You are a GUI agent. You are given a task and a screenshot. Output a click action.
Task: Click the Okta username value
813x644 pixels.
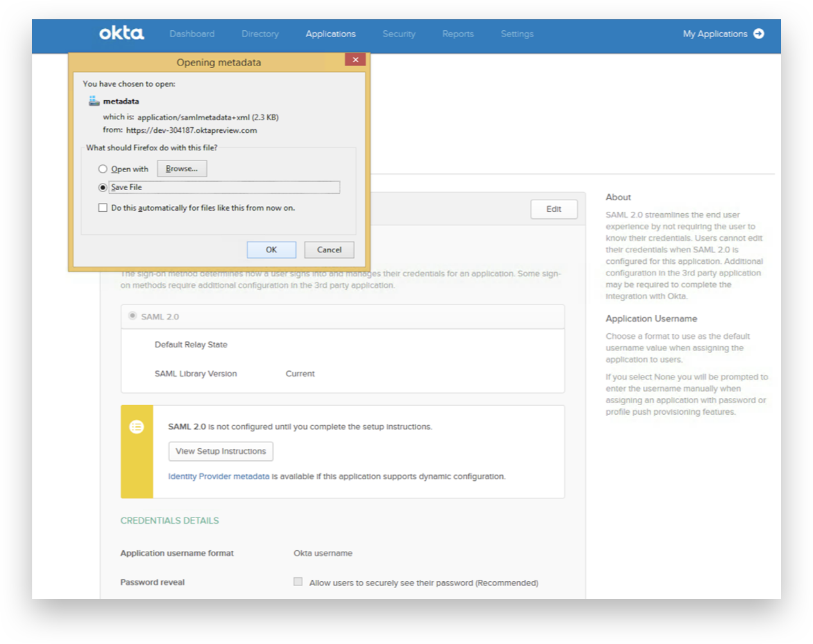[x=323, y=553]
